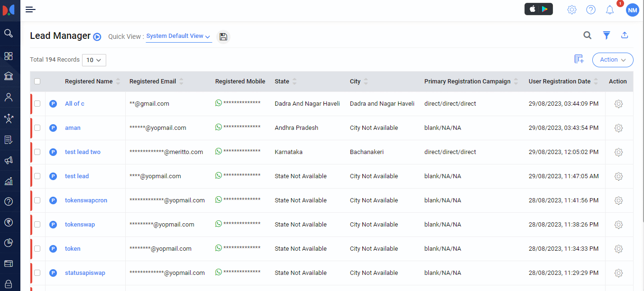The width and height of the screenshot is (644, 291).
Task: Open the form checklist icon in the sidebar
Action: 9,139
